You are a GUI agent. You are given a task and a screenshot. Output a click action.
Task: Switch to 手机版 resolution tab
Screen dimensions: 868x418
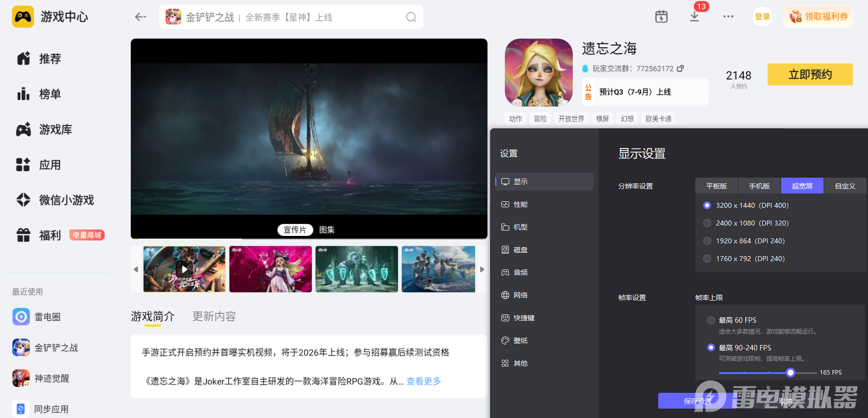[x=759, y=186]
